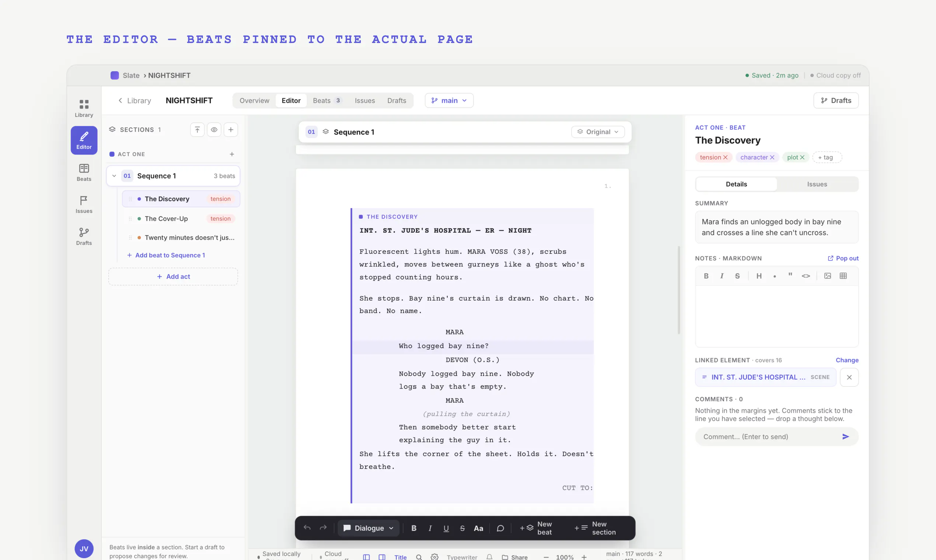Click the collapse-all sections arrow icon
Image resolution: width=936 pixels, height=560 pixels.
coord(197,130)
